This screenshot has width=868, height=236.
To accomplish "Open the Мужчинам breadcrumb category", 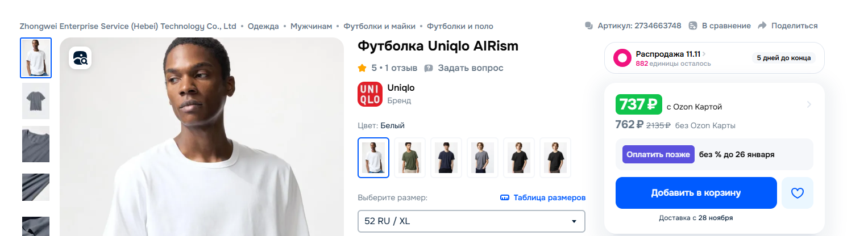I will 311,26.
